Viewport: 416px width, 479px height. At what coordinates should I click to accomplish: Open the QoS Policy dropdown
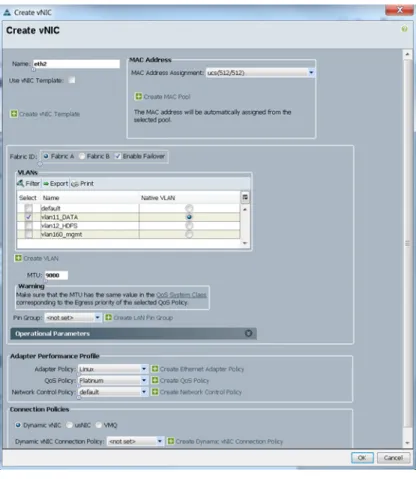(112, 380)
